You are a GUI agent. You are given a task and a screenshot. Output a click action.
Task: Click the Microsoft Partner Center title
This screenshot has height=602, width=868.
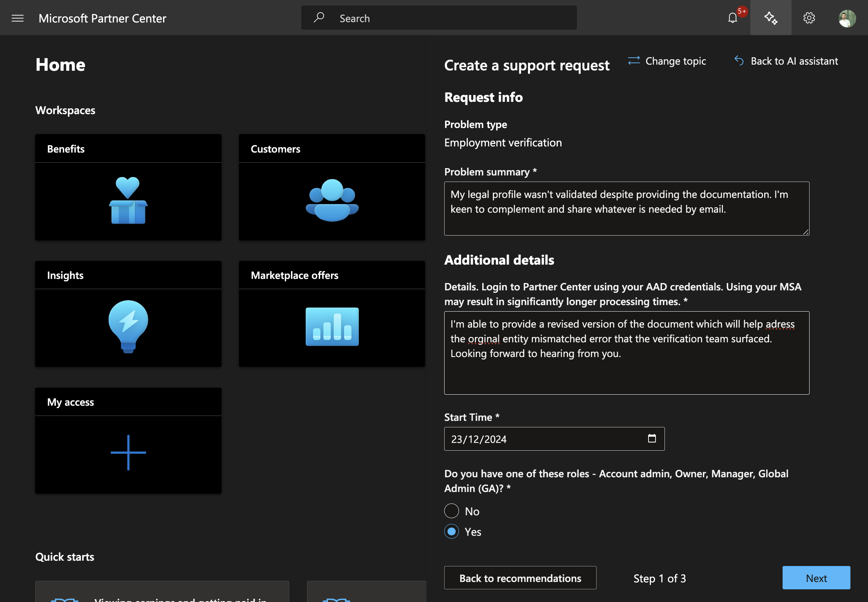pyautogui.click(x=103, y=18)
